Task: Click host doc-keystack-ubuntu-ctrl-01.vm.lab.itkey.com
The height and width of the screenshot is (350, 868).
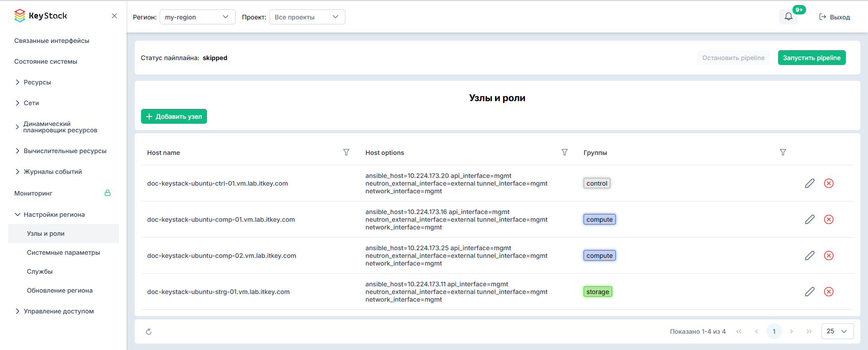Action: pos(217,183)
